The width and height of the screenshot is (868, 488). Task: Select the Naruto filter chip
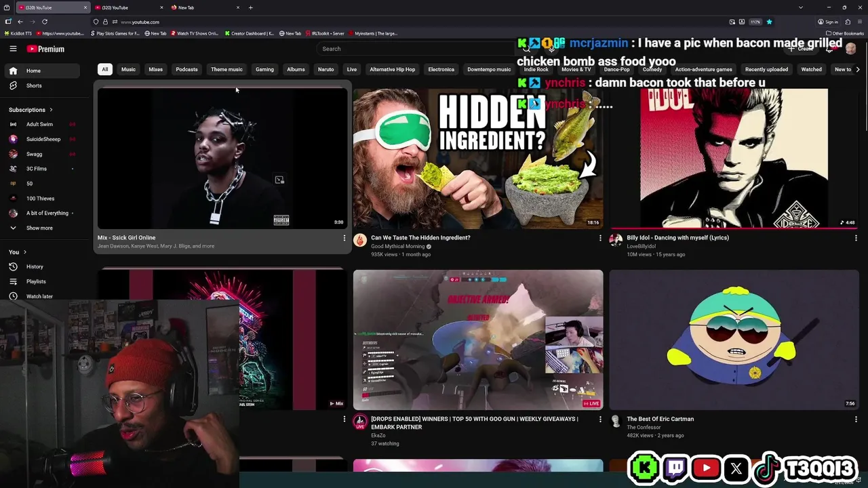(326, 69)
